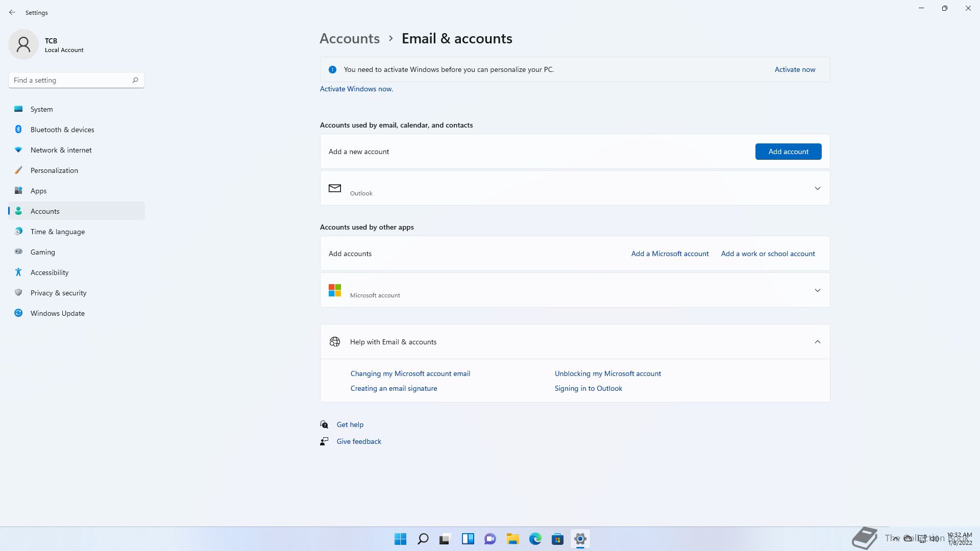The height and width of the screenshot is (551, 980).
Task: Click Add a work or school account
Action: point(768,254)
